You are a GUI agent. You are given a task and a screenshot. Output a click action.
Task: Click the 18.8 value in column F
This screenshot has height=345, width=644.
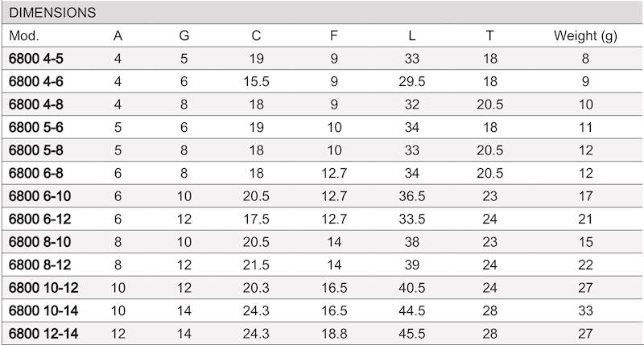tap(333, 333)
